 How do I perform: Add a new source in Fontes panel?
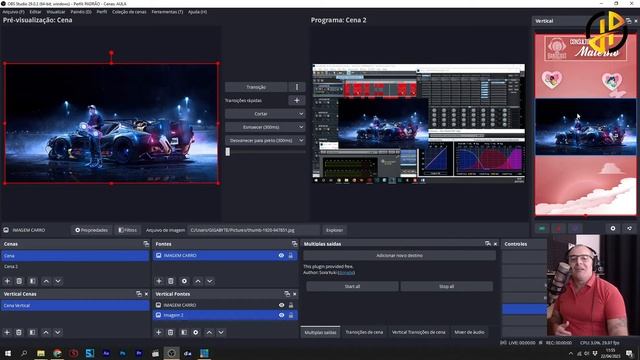159,281
